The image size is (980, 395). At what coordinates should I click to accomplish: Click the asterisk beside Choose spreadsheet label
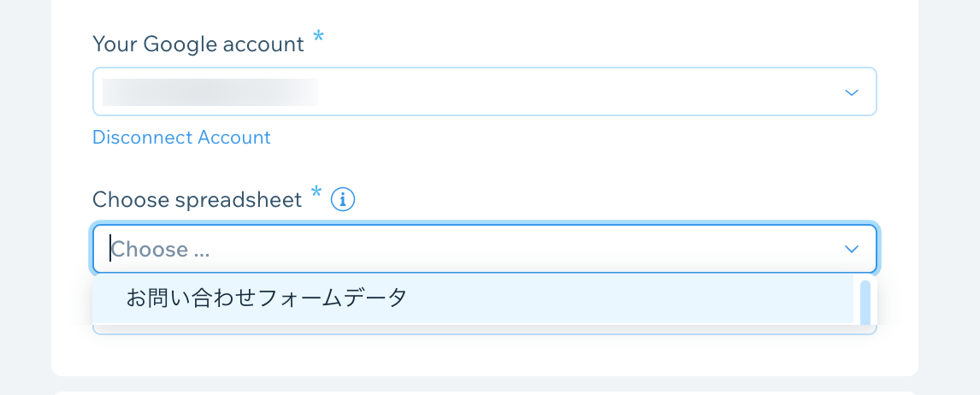(316, 192)
